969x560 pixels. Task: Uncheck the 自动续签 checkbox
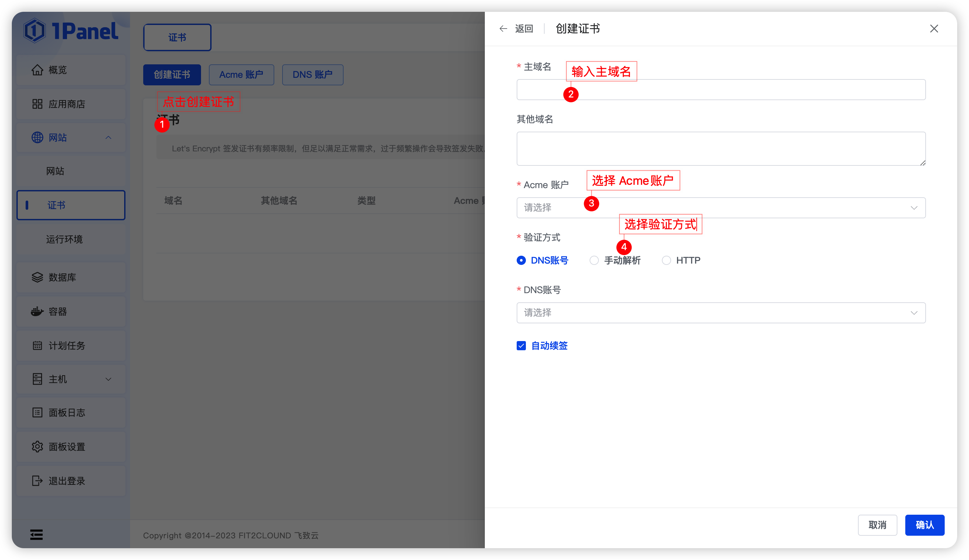pyautogui.click(x=521, y=346)
